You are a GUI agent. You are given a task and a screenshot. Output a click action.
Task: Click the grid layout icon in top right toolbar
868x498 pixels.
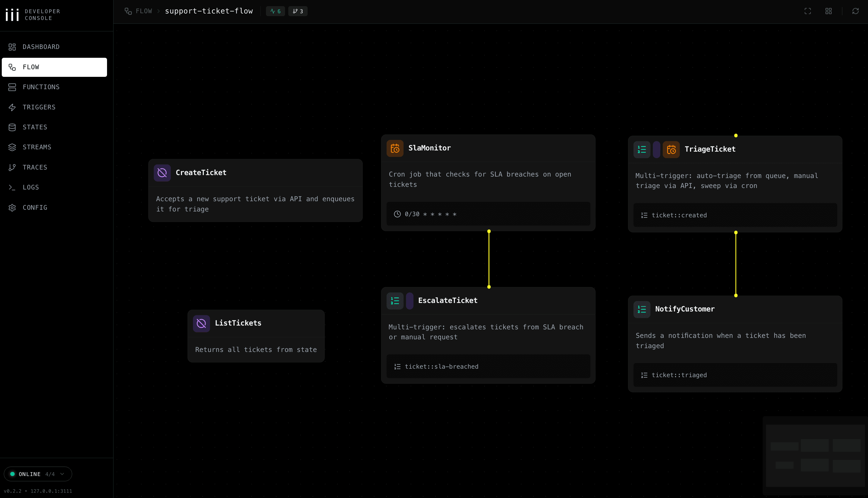828,11
